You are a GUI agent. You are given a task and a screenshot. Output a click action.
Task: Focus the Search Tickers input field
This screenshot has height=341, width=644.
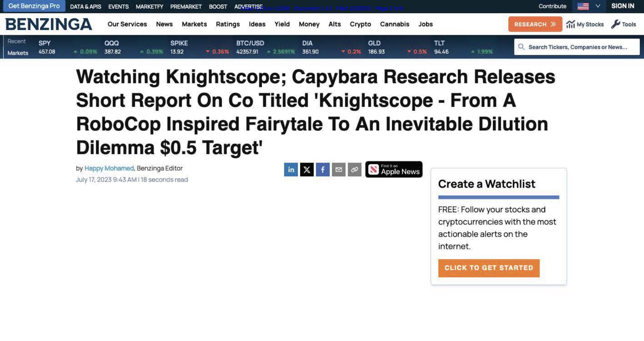coord(580,47)
